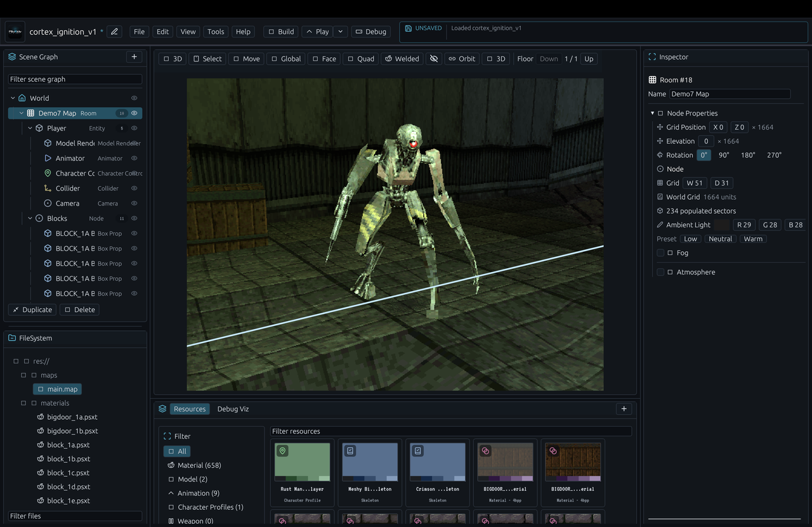
Task: Click the Filter scene graph field
Action: (x=75, y=79)
